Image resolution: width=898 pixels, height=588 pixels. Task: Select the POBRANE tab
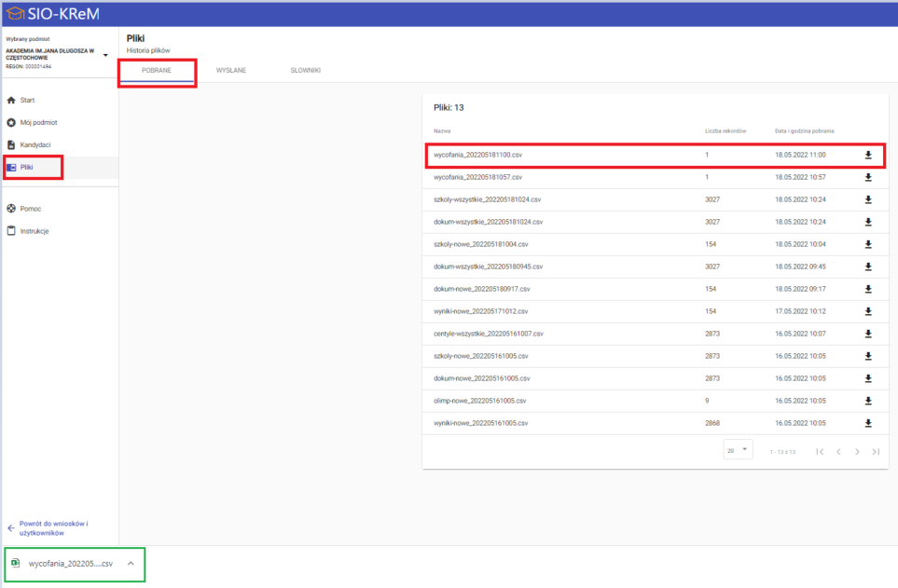click(x=157, y=71)
